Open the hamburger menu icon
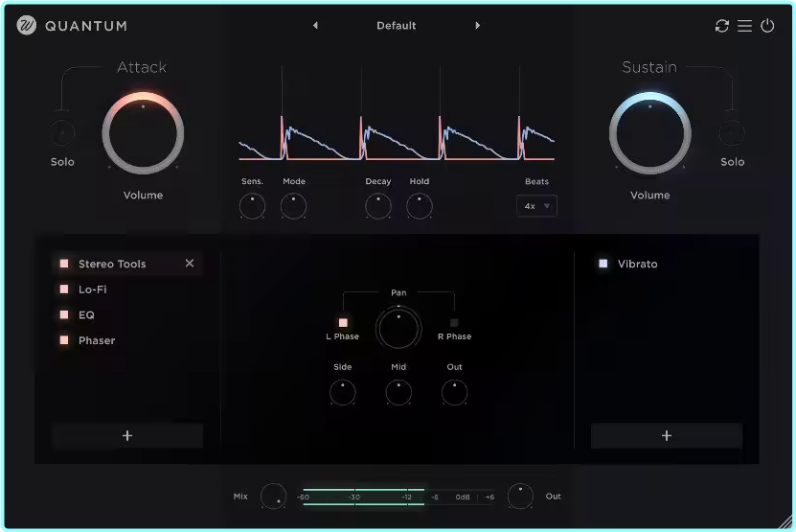 point(745,26)
